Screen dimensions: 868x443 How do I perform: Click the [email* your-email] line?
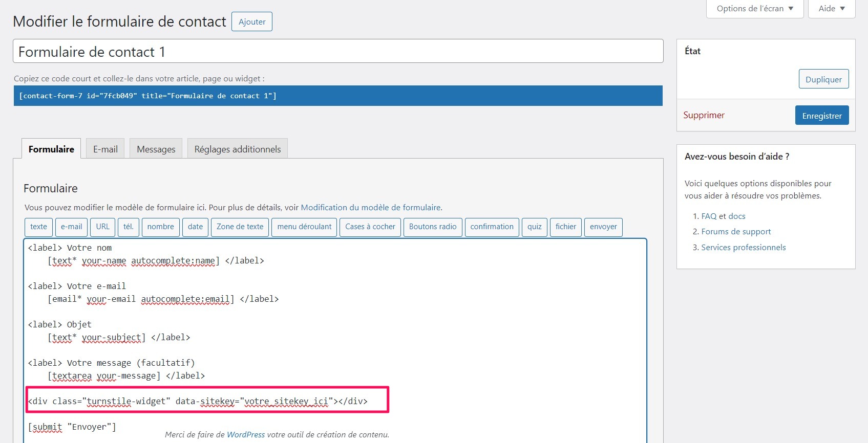click(163, 299)
